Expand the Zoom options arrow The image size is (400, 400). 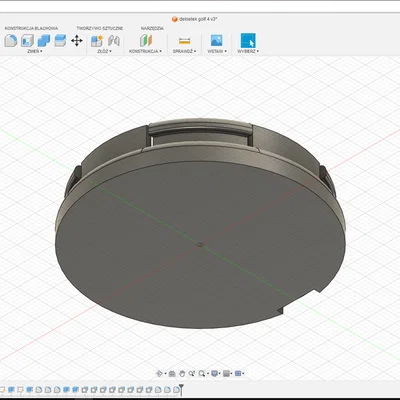coord(207,374)
